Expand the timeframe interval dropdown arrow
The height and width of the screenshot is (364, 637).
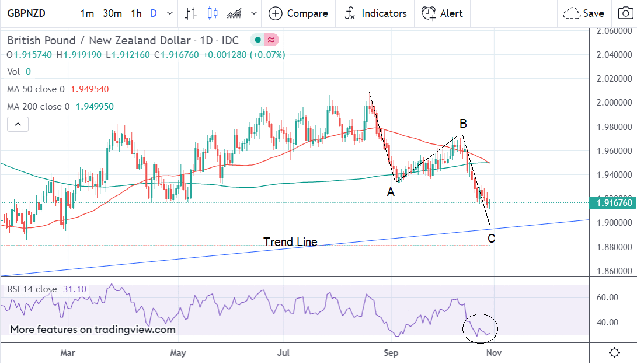click(170, 13)
